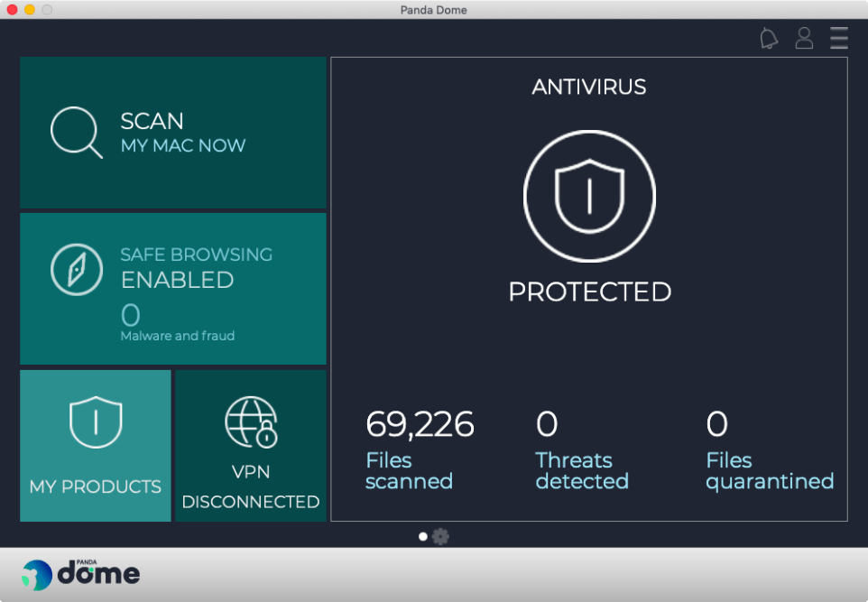This screenshot has width=868, height=602.
Task: Go to the settings gear page dot
Action: pos(440,536)
